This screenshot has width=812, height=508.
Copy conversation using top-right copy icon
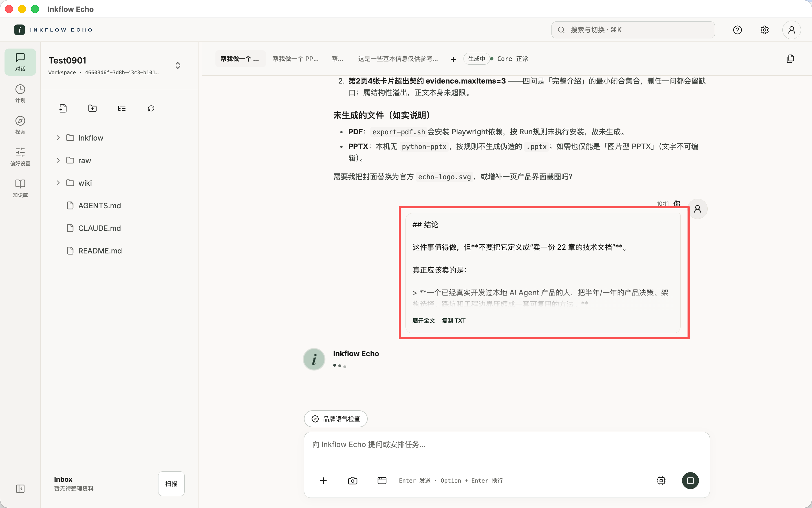click(790, 59)
